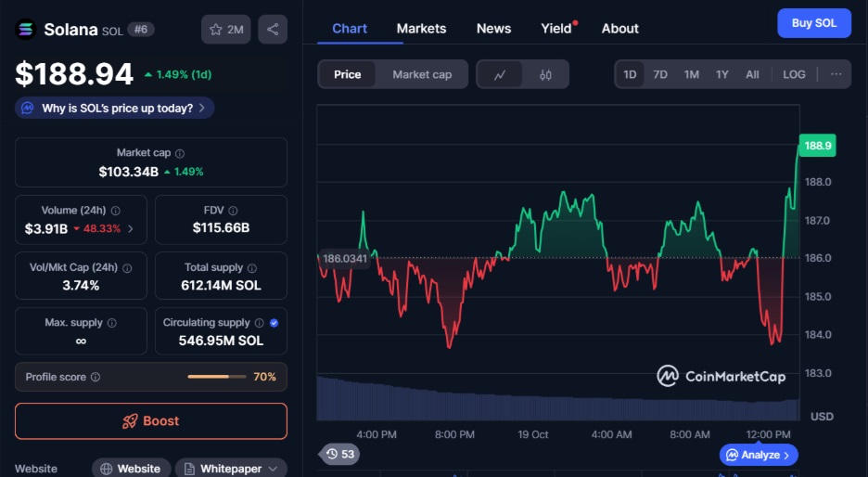Viewport: 868px width, 477px height.
Task: Click the Analyze button
Action: click(759, 455)
